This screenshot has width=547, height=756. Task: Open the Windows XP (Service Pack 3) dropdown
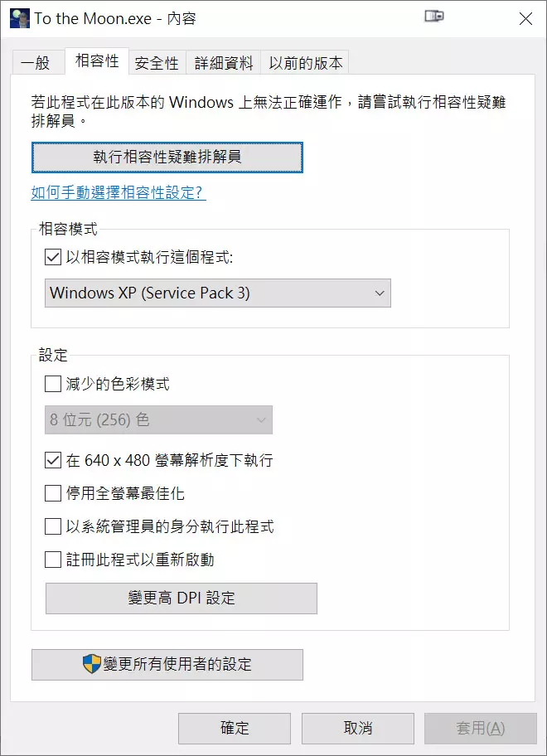(x=217, y=293)
